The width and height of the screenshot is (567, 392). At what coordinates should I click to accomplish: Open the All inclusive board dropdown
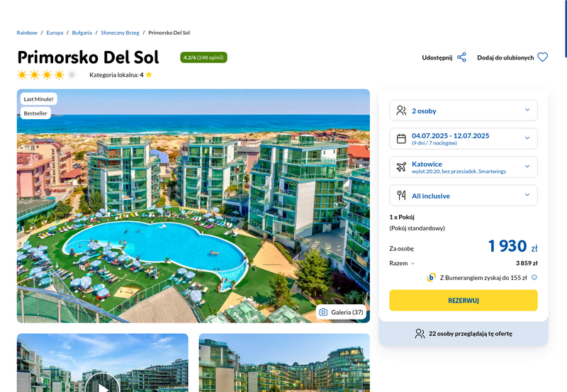pos(464,195)
